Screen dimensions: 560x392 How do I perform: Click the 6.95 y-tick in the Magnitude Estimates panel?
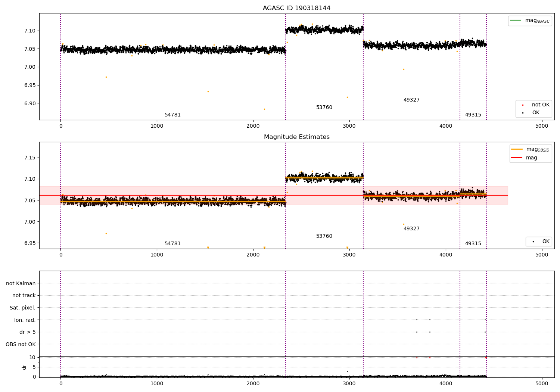pyautogui.click(x=30, y=243)
